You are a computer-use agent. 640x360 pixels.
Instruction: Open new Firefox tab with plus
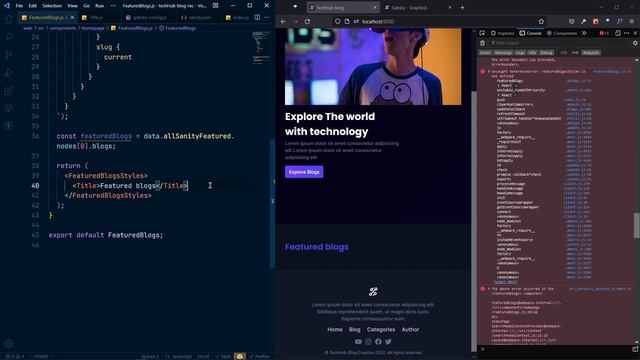(462, 7)
